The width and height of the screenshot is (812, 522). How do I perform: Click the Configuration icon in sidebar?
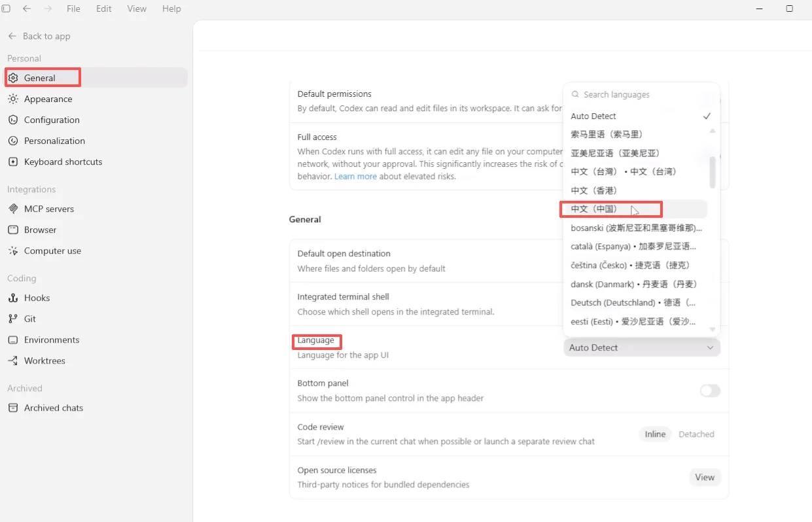pyautogui.click(x=13, y=120)
